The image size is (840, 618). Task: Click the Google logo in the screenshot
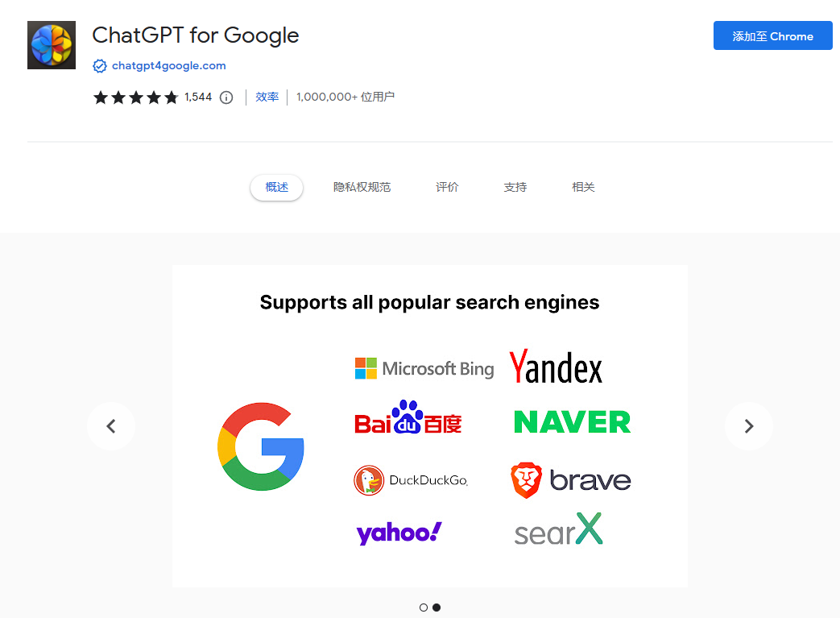(259, 446)
